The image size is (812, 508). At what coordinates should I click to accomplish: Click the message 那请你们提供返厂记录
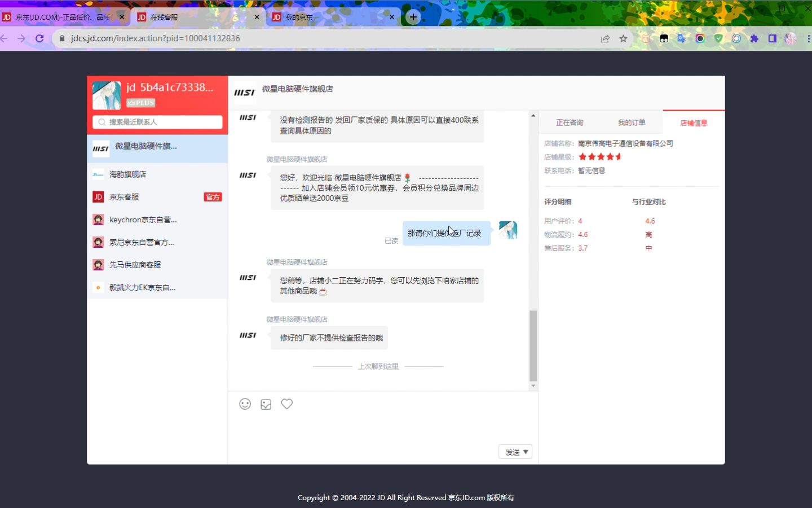tap(446, 233)
